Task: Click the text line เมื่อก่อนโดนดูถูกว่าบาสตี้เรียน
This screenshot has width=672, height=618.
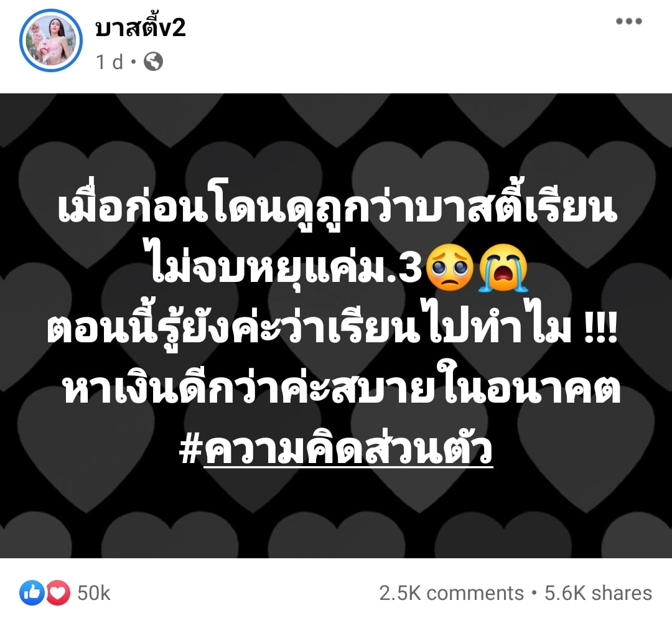Action: coord(337,207)
